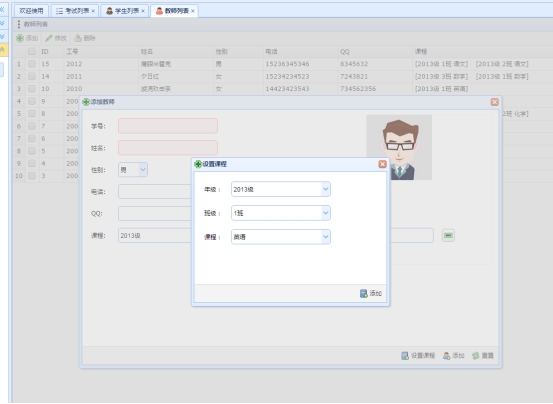Collapse the highlighted yellow sidebar panel
This screenshot has width=553, height=404.
pyautogui.click(x=3, y=50)
